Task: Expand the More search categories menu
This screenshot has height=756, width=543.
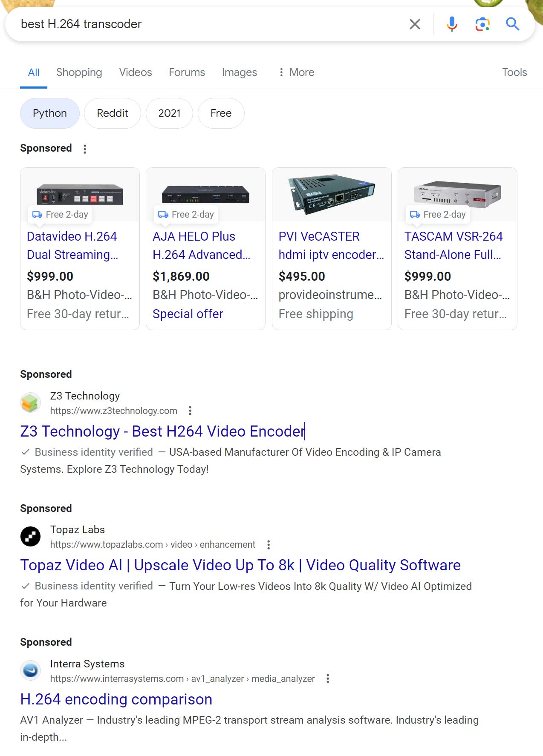Action: [296, 72]
